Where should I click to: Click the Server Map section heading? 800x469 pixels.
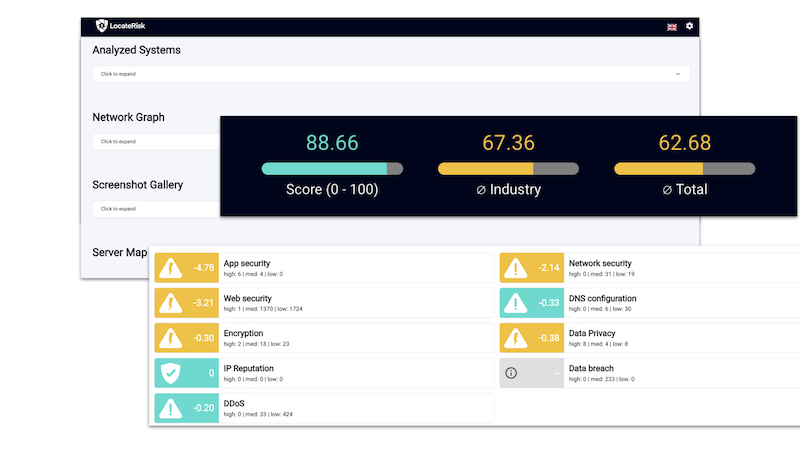pos(120,253)
